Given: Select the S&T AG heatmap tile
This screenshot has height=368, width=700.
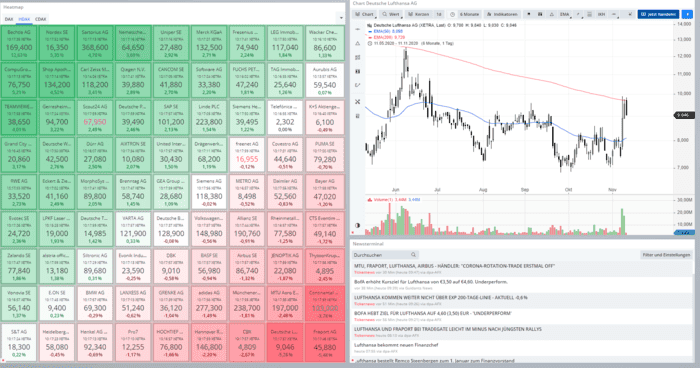Looking at the screenshot, I should (x=19, y=343).
